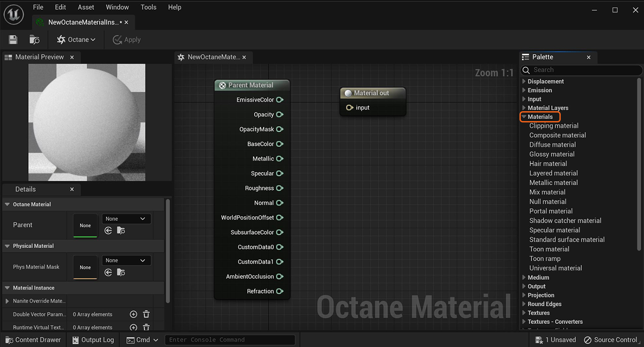Click the Parent asset None thumbnail
The image size is (644, 347).
tap(85, 225)
